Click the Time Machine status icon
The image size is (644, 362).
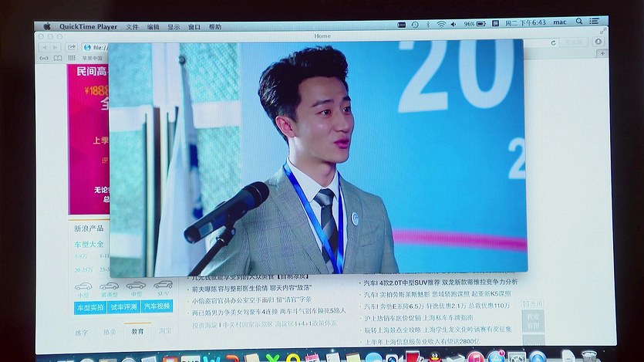click(414, 24)
